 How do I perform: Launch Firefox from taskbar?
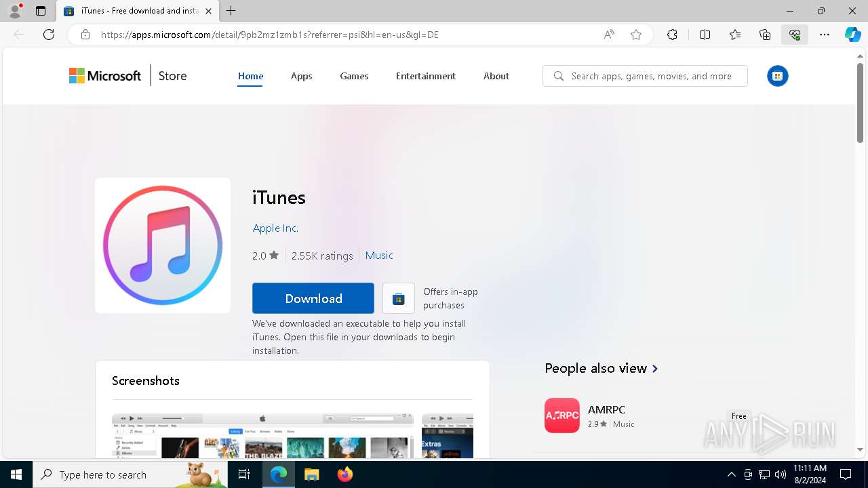coord(344,474)
